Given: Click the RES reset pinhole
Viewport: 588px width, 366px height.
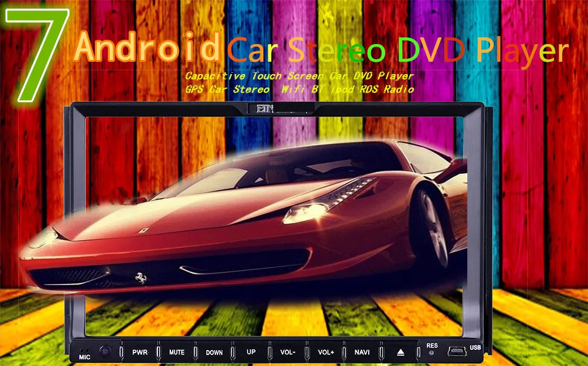Looking at the screenshot, I should click(431, 353).
